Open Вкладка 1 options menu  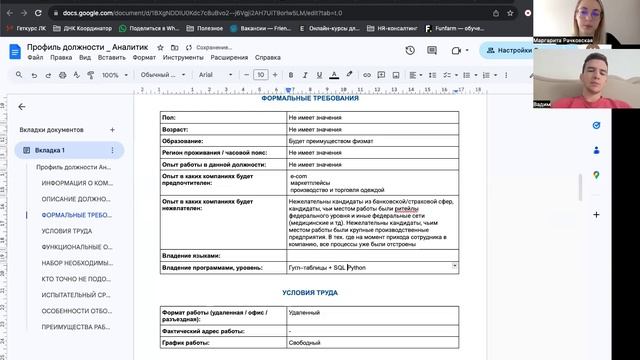pos(112,150)
